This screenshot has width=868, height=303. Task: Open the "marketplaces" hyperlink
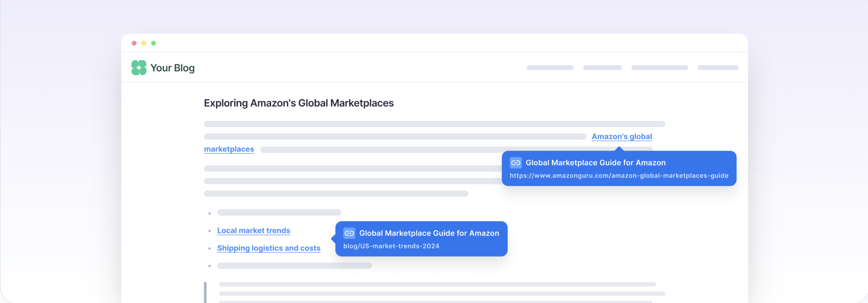point(229,149)
